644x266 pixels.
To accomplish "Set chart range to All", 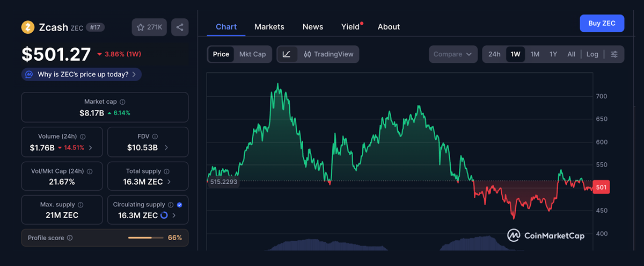I will tap(571, 54).
